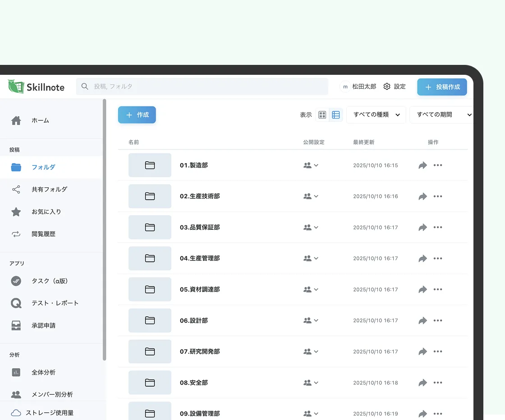Open テスト・レポート from sidebar
Viewport: 505px width, 420px height.
55,303
